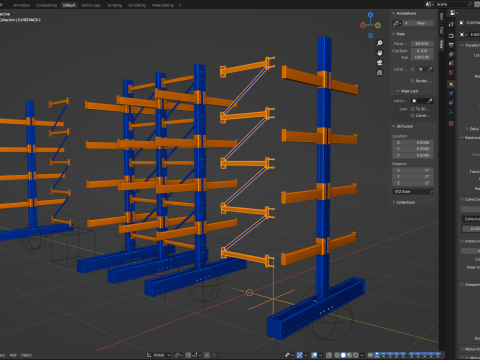
Task: Toggle perspective/orthographic grid icon
Action: click(379, 72)
